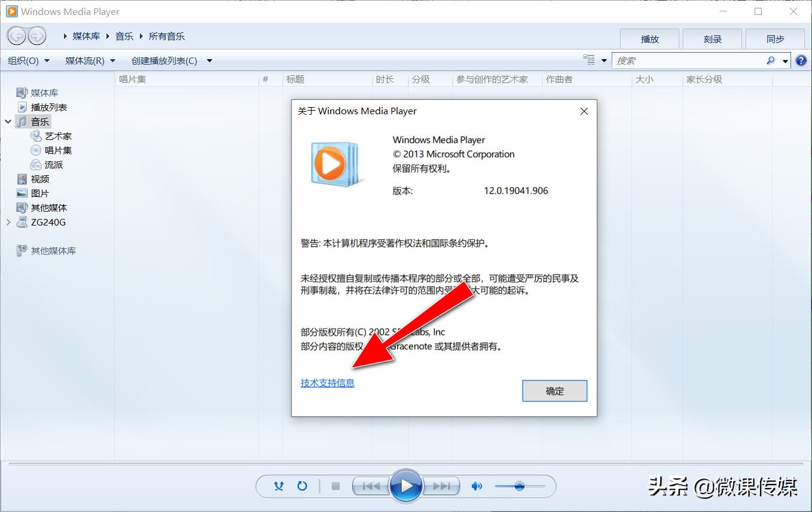Click the view options icon
This screenshot has height=512, width=812.
590,60
